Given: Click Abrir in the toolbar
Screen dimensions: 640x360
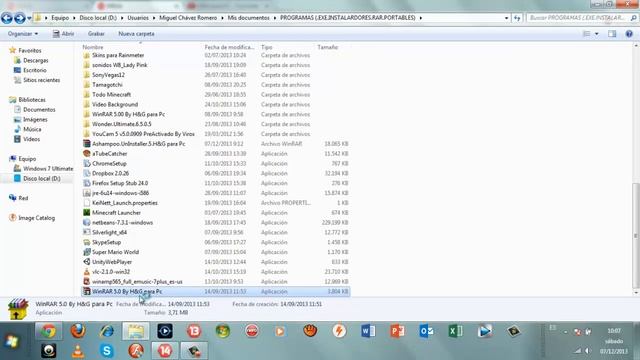Looking at the screenshot, I should (63, 34).
